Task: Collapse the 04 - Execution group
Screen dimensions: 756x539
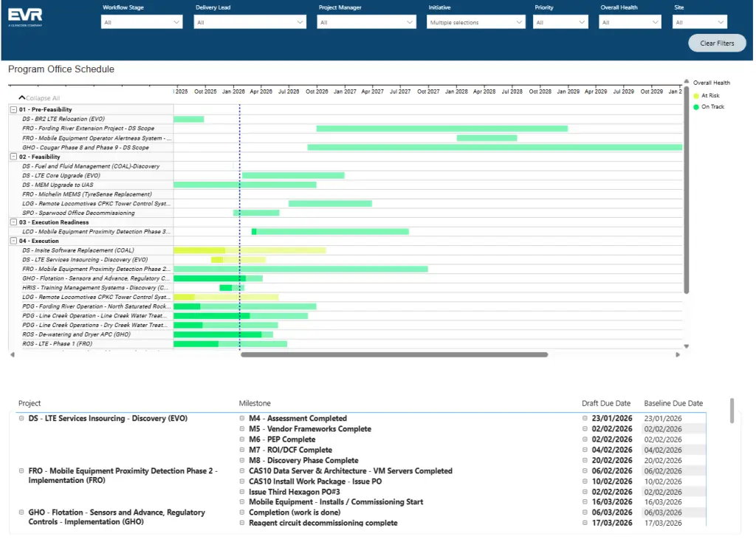Action: (x=13, y=241)
